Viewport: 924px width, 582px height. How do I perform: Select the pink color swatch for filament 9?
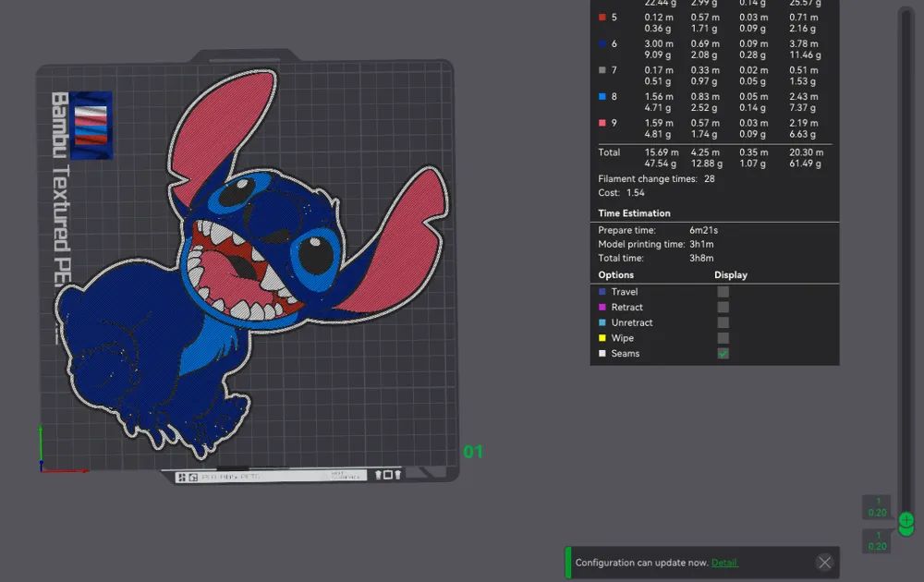(602, 123)
